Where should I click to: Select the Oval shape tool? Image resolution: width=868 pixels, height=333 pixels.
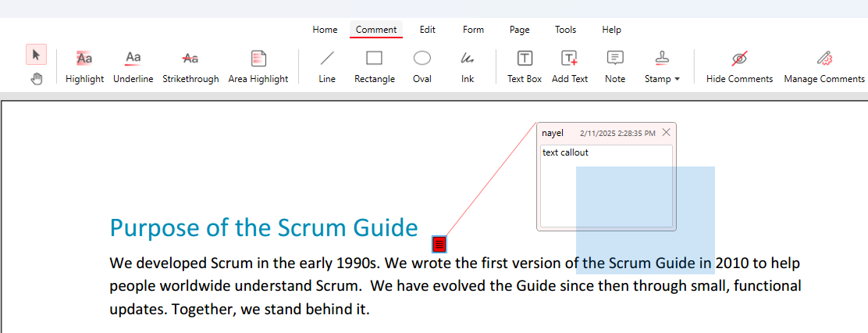point(422,67)
